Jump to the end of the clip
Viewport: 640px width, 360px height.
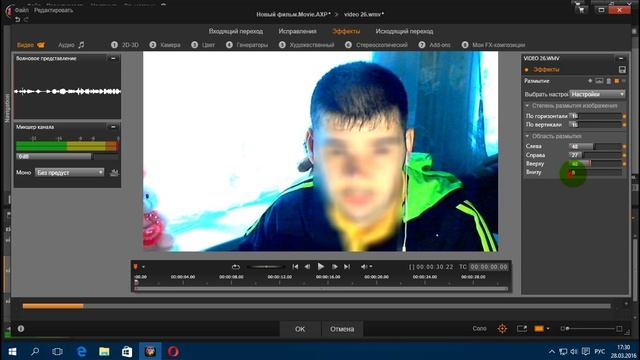point(347,267)
